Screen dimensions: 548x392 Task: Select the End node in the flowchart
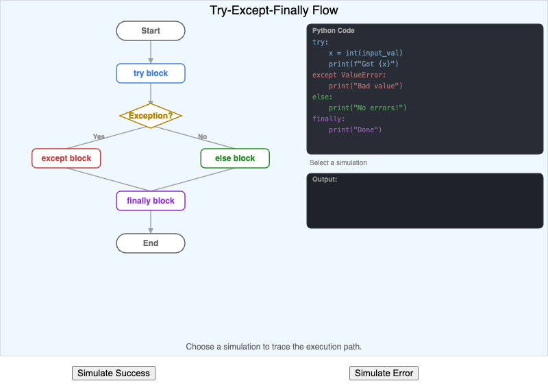(x=151, y=243)
